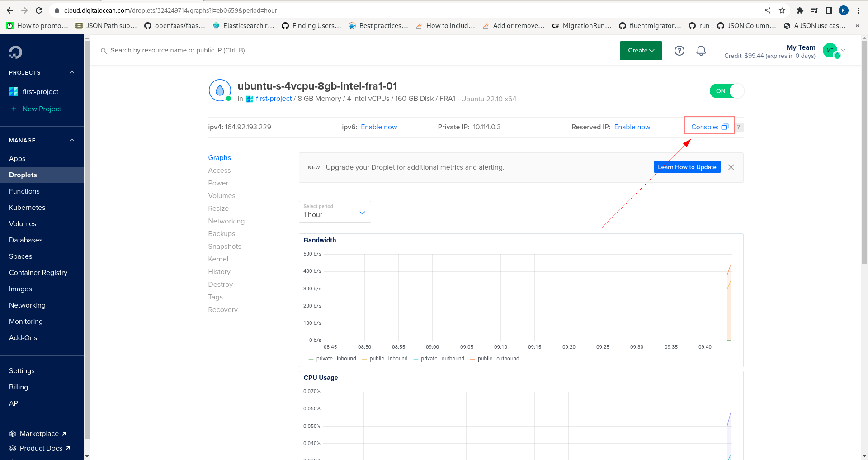Collapse the MANAGE section
Viewport: 868px width, 460px height.
tap(71, 140)
